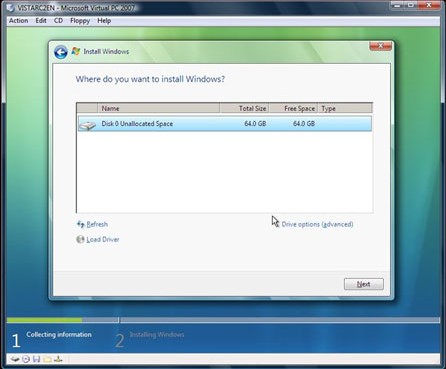Sort by the Type column header

pyautogui.click(x=345, y=108)
